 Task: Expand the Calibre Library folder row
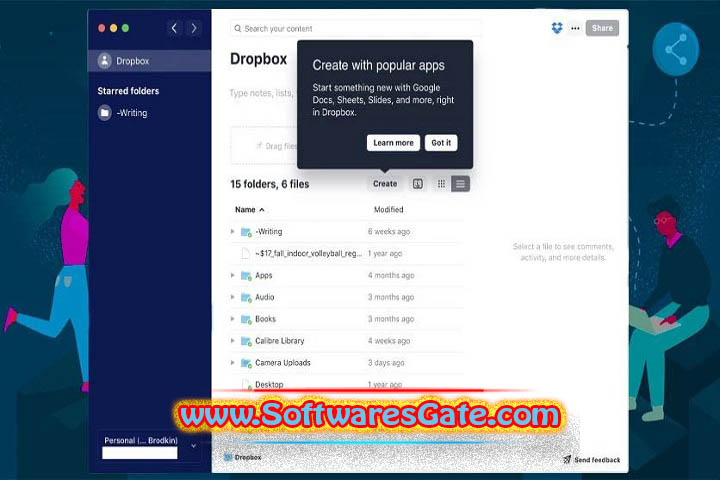click(232, 340)
